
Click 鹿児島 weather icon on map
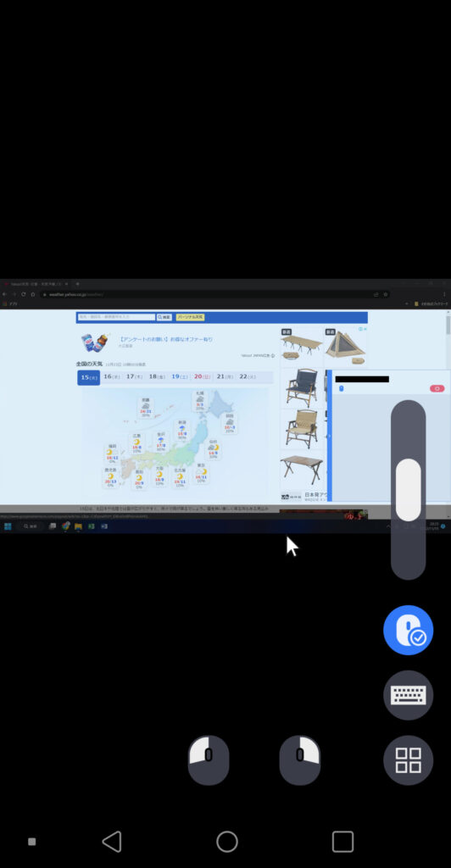click(111, 477)
